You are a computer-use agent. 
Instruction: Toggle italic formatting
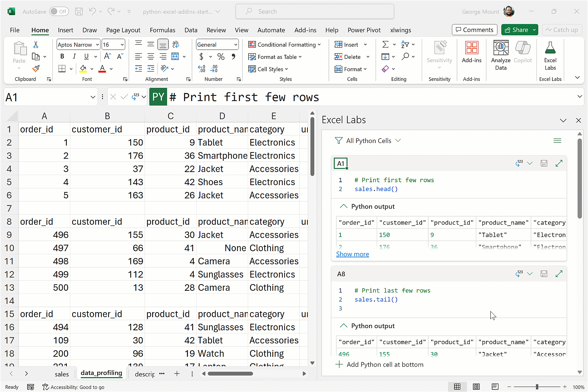(x=74, y=57)
